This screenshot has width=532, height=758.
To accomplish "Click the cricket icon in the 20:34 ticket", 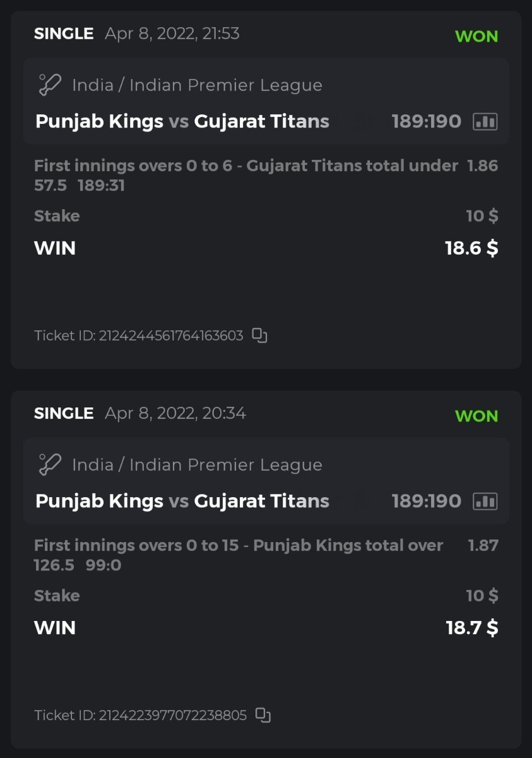I will coord(50,464).
